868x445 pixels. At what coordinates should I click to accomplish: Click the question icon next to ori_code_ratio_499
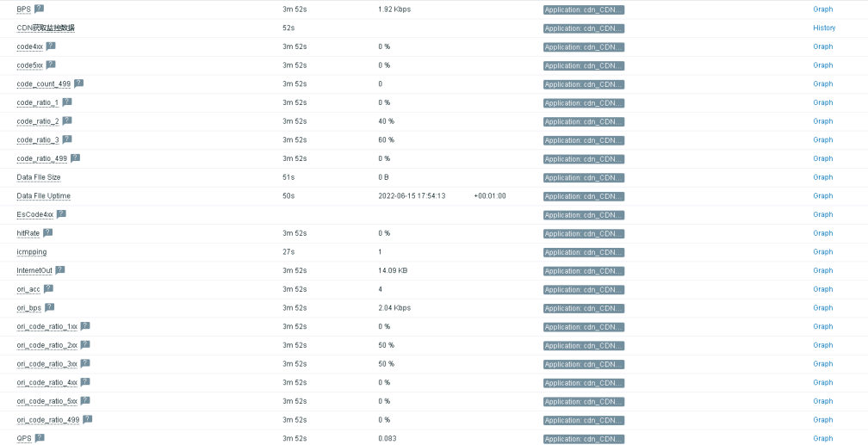point(88,419)
